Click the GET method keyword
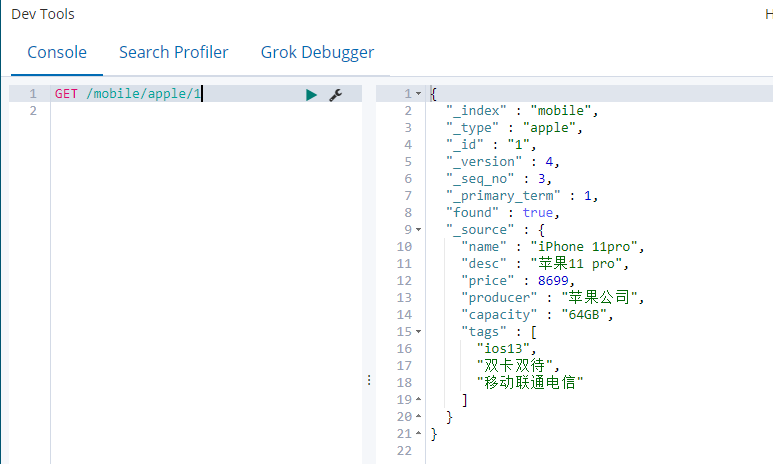773x464 pixels. (66, 94)
